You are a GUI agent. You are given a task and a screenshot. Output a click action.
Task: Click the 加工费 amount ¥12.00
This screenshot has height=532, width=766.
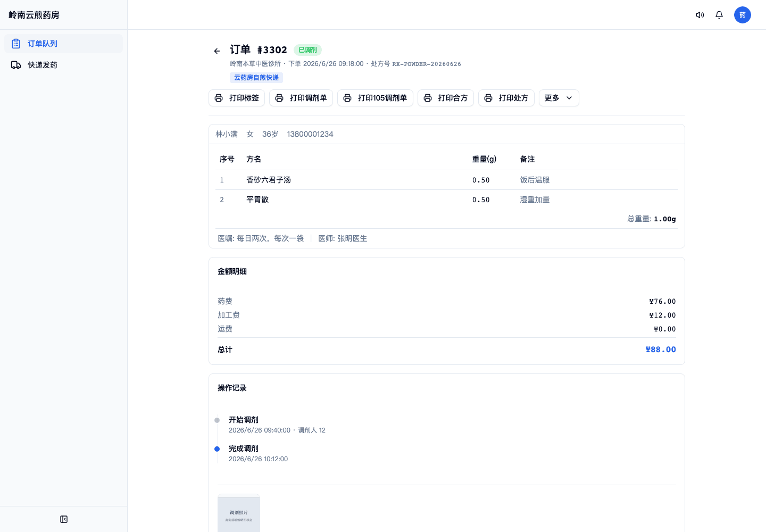662,315
